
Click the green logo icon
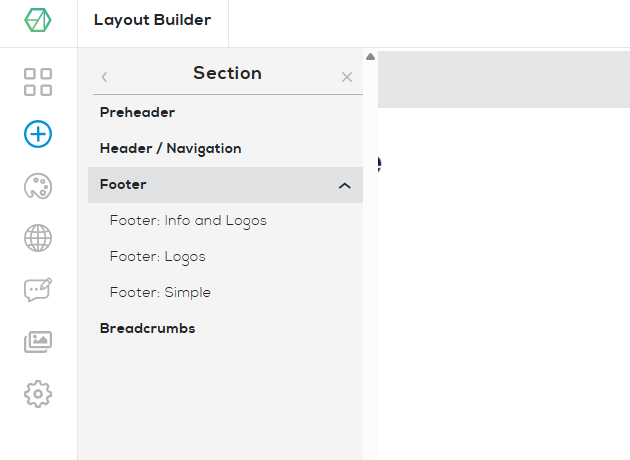38,20
